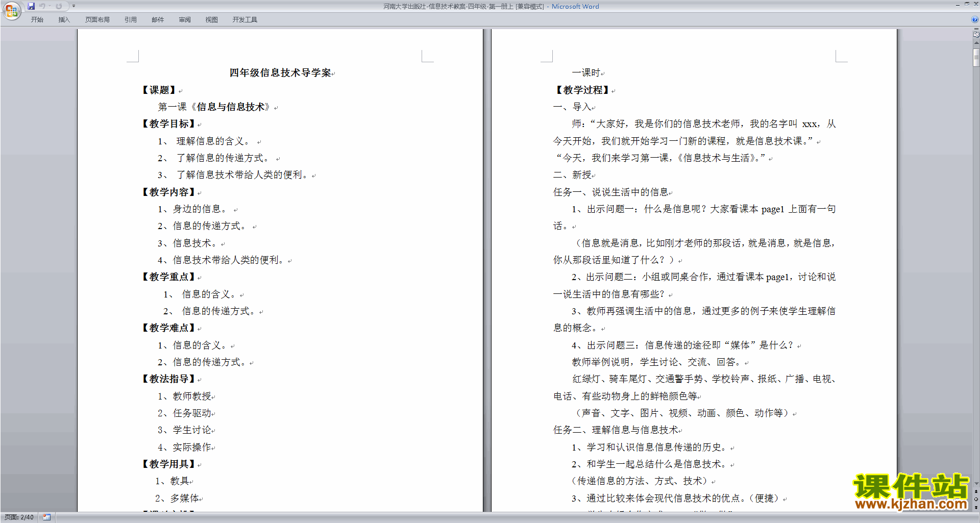Switch to the 引用 tab
Image resolution: width=980 pixels, height=523 pixels.
(x=130, y=20)
